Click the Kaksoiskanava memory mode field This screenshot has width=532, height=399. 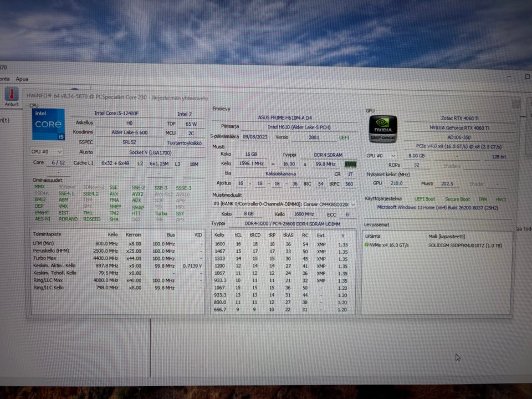pos(280,173)
